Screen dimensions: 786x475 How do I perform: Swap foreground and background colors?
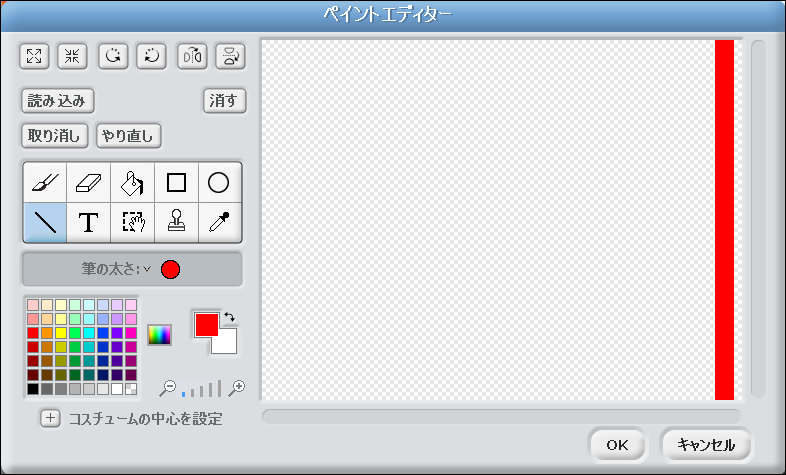[230, 316]
